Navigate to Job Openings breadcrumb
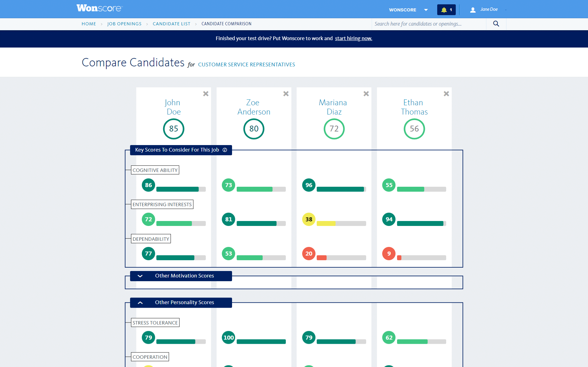The height and width of the screenshot is (367, 588). (124, 24)
